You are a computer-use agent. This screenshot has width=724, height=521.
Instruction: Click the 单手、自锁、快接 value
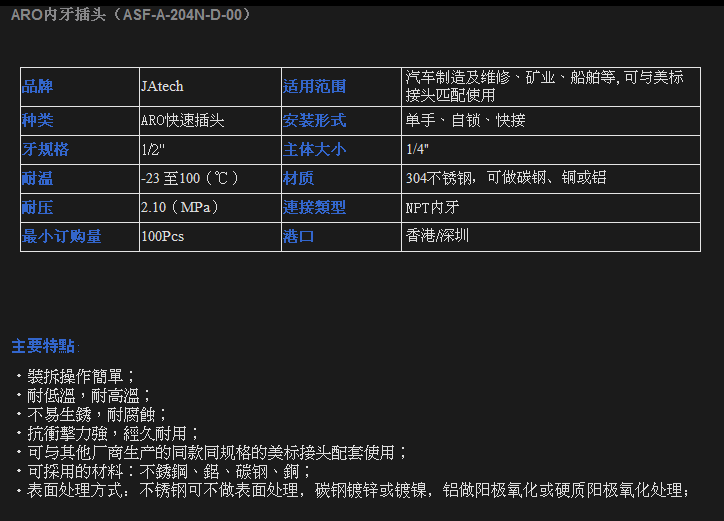tap(465, 121)
